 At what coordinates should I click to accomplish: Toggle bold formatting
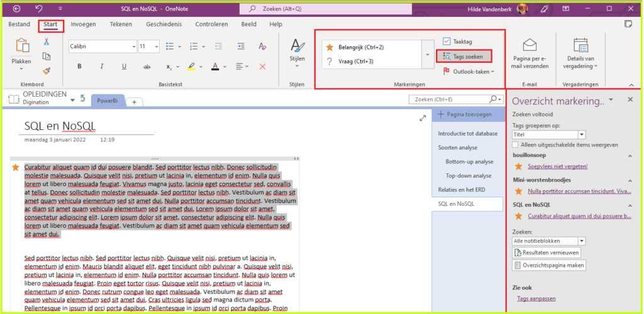click(x=79, y=67)
